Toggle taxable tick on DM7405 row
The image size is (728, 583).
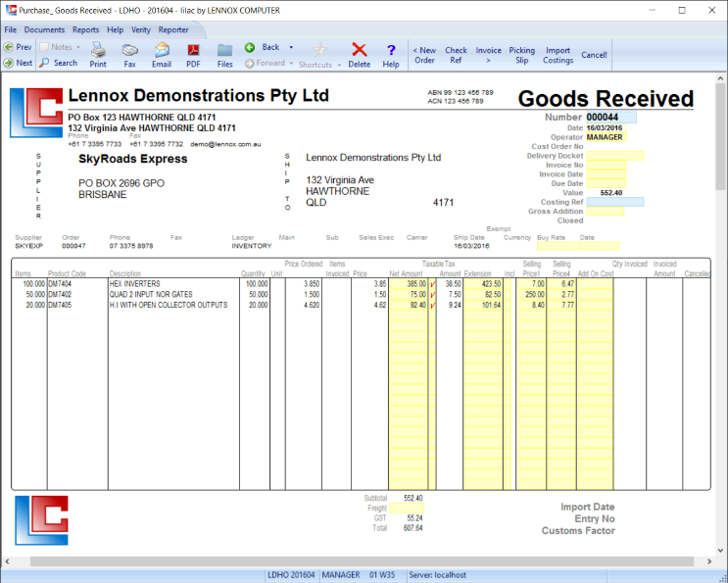click(432, 305)
